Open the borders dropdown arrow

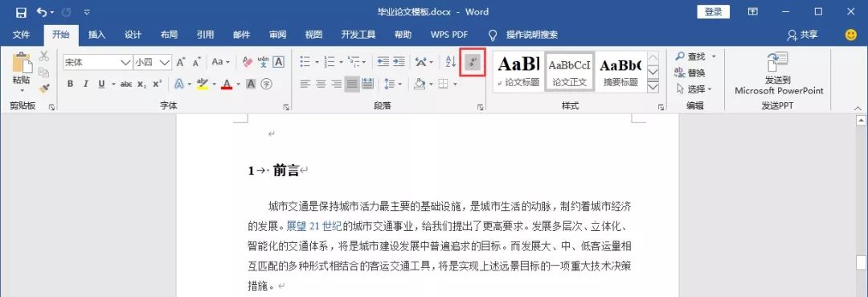pos(455,85)
